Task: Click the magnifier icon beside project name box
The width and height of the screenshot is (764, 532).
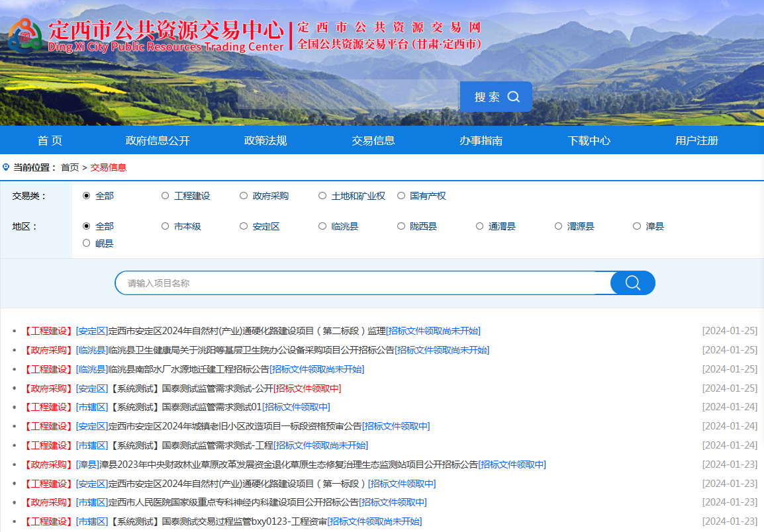Action: click(x=632, y=283)
